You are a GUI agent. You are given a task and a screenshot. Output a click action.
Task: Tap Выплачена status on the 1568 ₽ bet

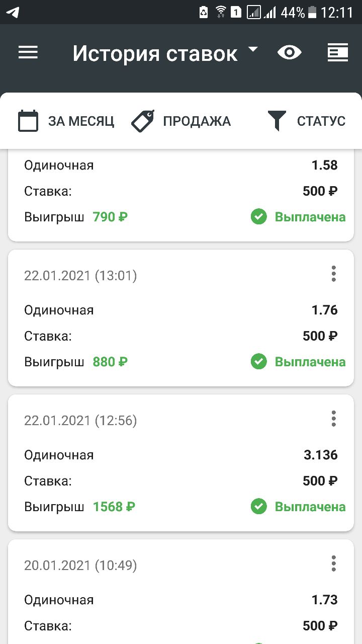310,507
